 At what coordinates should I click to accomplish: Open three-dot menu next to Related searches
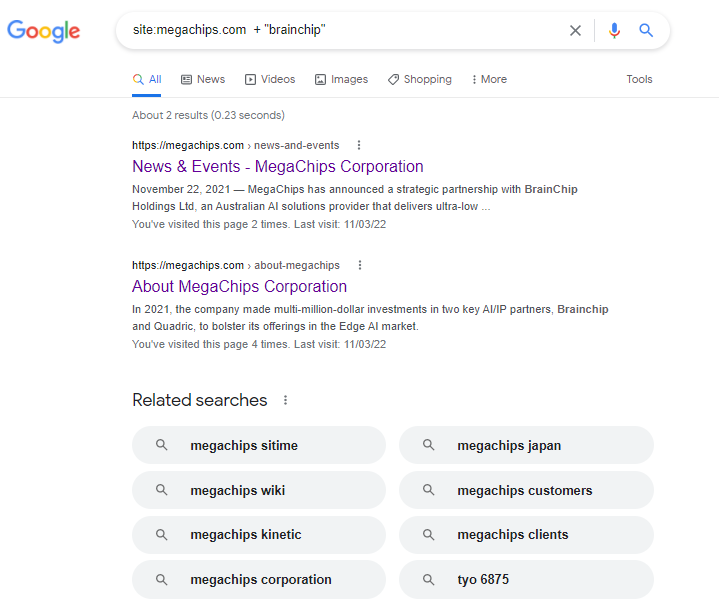click(285, 400)
